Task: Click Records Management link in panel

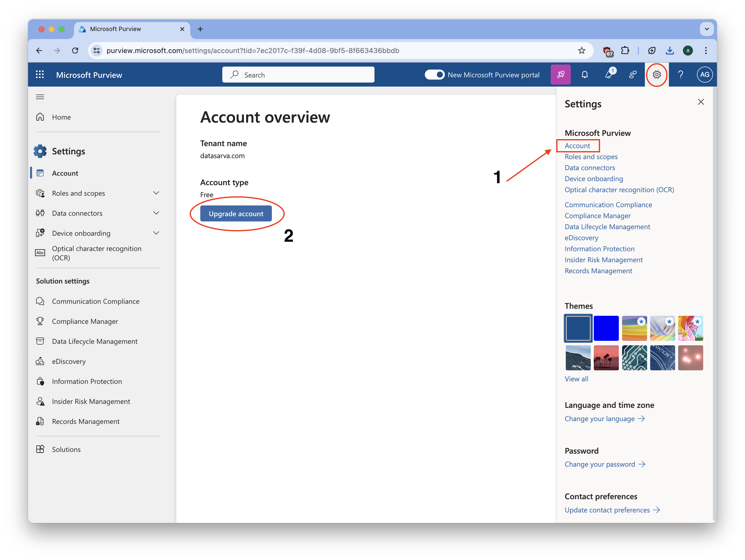Action: point(598,271)
